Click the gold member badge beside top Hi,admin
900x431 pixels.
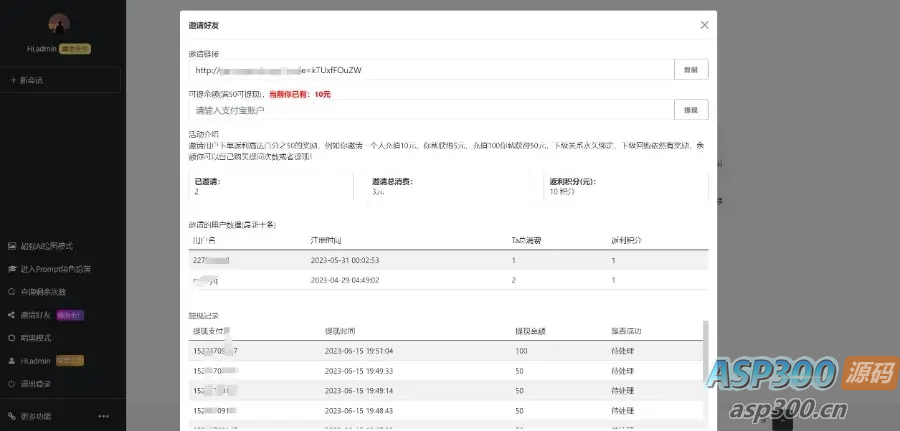click(x=75, y=49)
